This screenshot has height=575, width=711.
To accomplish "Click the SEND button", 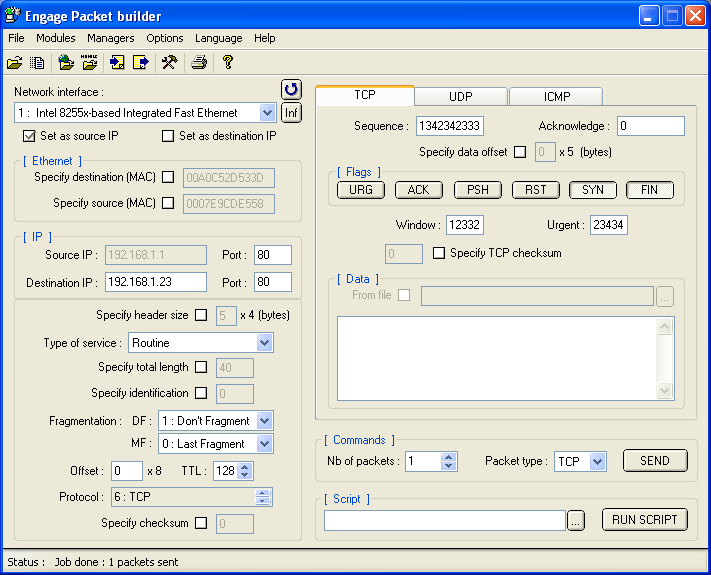I will pyautogui.click(x=655, y=461).
